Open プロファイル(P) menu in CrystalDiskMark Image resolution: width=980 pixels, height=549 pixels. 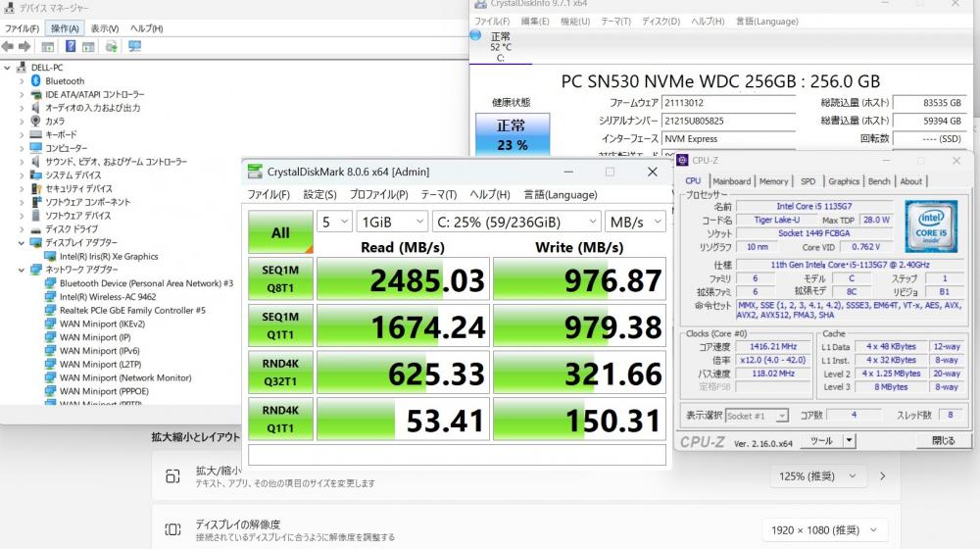point(378,194)
